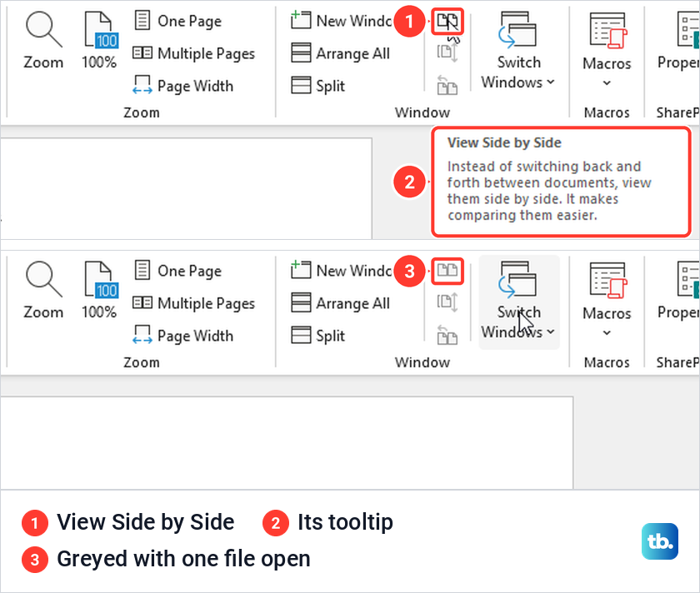Open New Window in upper ribbon
The width and height of the screenshot is (700, 593).
(x=341, y=21)
